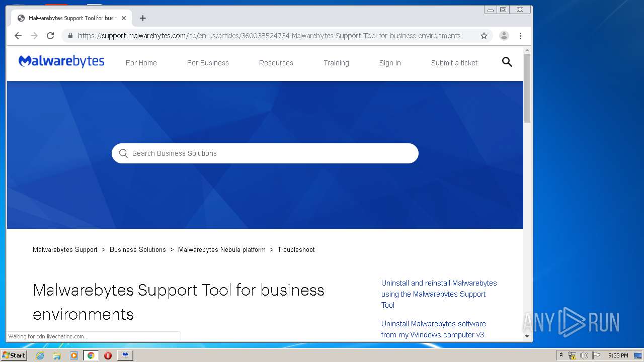Viewport: 644px width, 362px height.
Task: Select the Malwarebytes Support Tool browser tab
Action: click(71, 18)
